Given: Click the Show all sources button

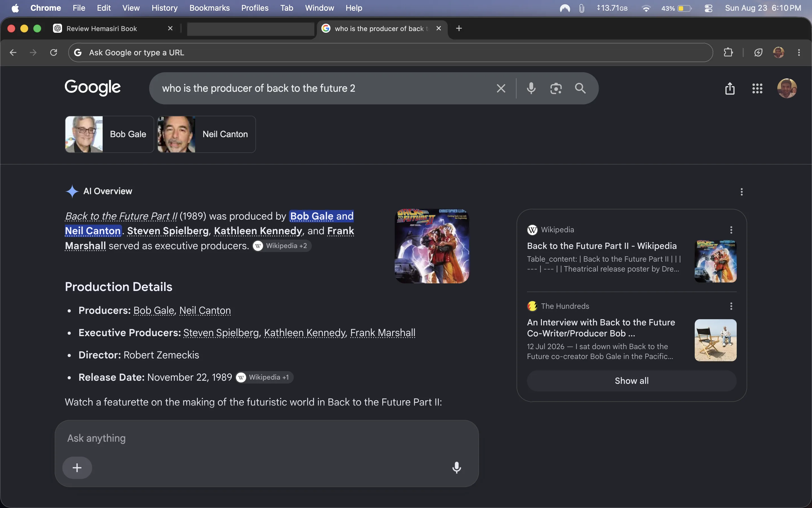Looking at the screenshot, I should (632, 381).
